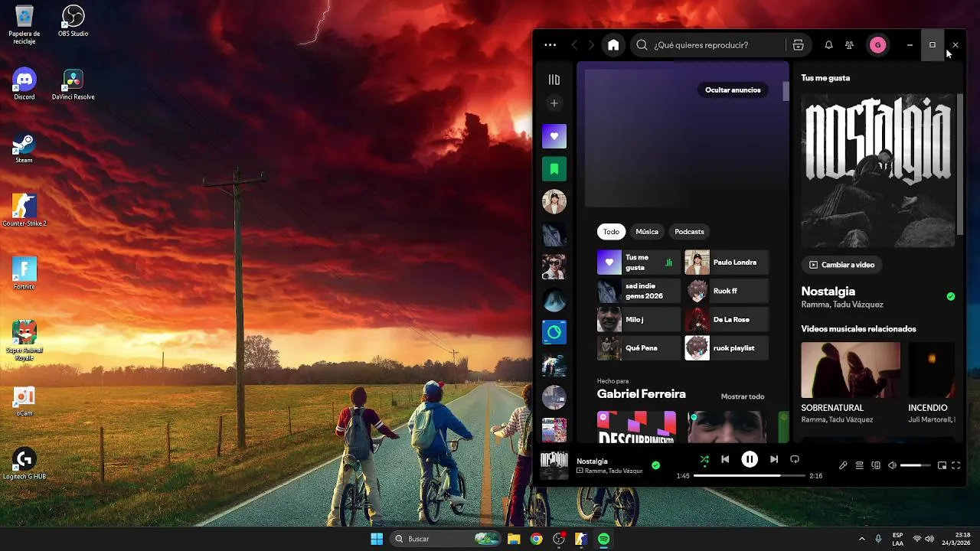
Task: Toggle saved checkmark in the player bar
Action: (x=655, y=465)
